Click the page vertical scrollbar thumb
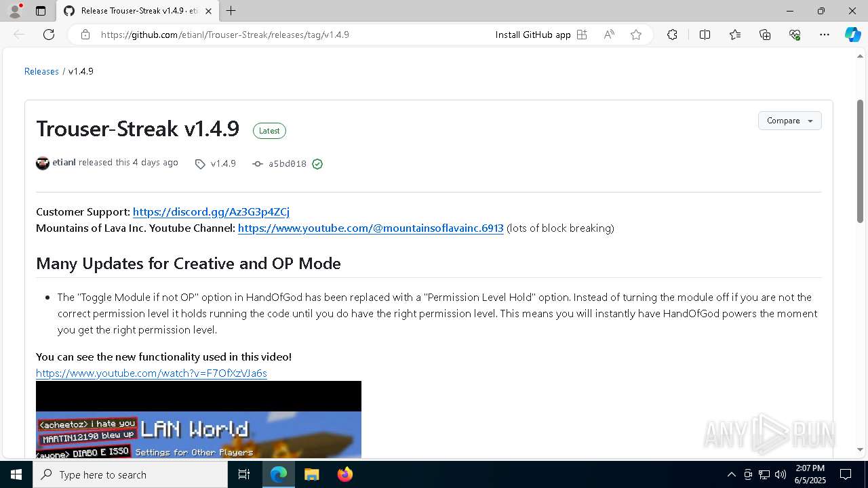Viewport: 868px width, 488px height. coord(860,161)
